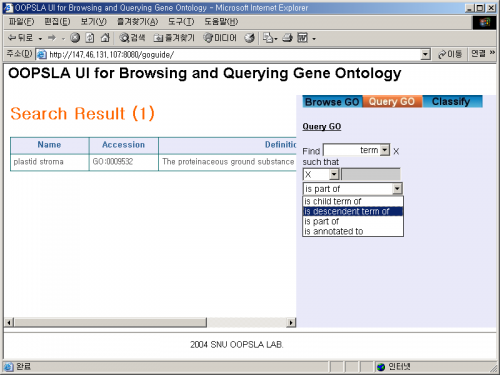500x375 pixels.
Task: Expand the 연결 links toolbar
Action: click(x=483, y=53)
